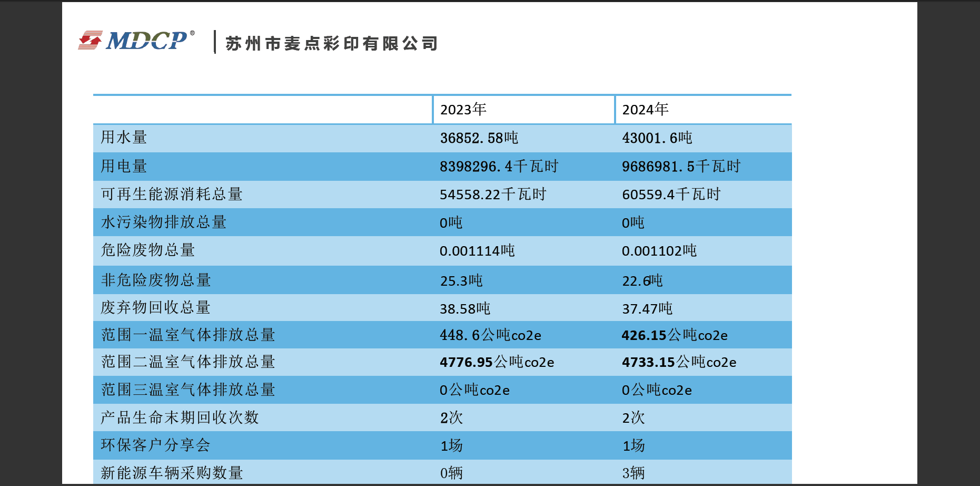This screenshot has height=486, width=980.
Task: Click the value 4776.95公吨co2e
Action: (497, 362)
